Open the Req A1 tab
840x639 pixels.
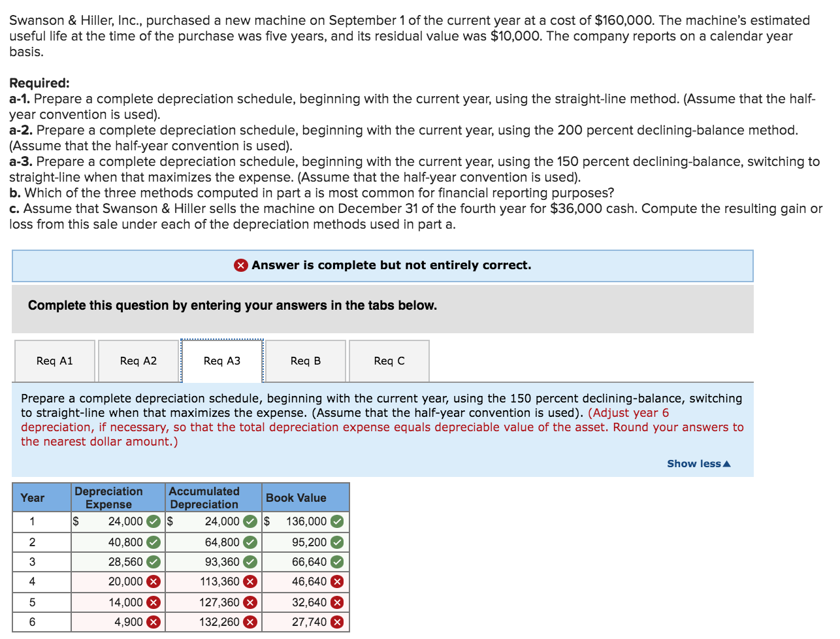[x=55, y=361]
